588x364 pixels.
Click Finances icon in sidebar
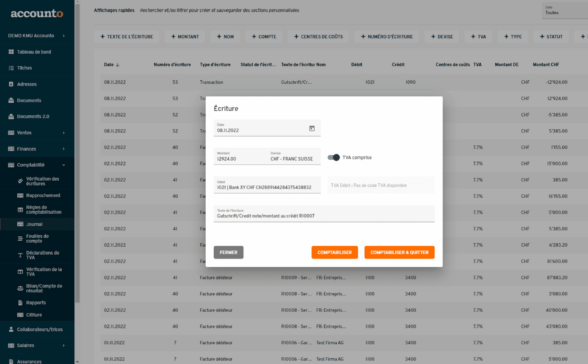point(11,149)
